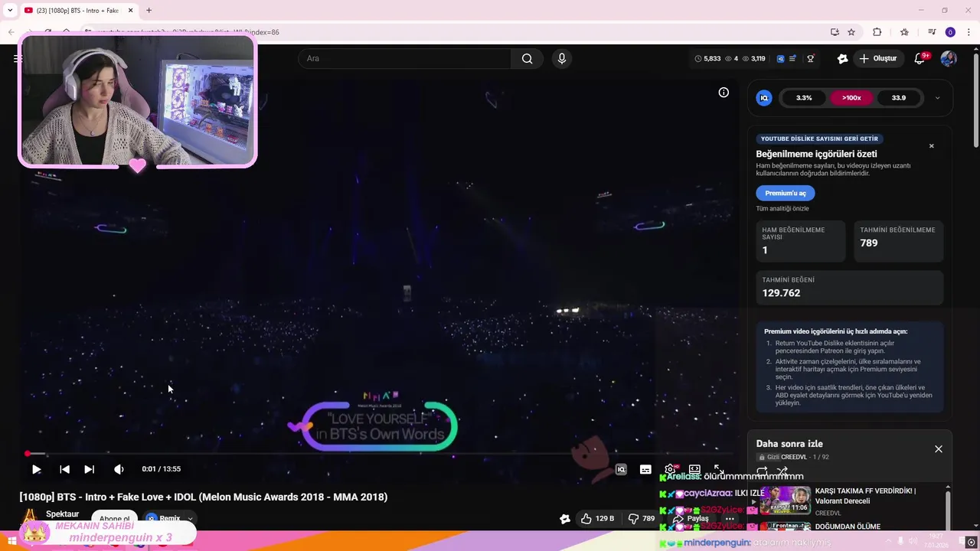The width and height of the screenshot is (980, 551).
Task: Open the account avatar menu
Action: [949, 59]
